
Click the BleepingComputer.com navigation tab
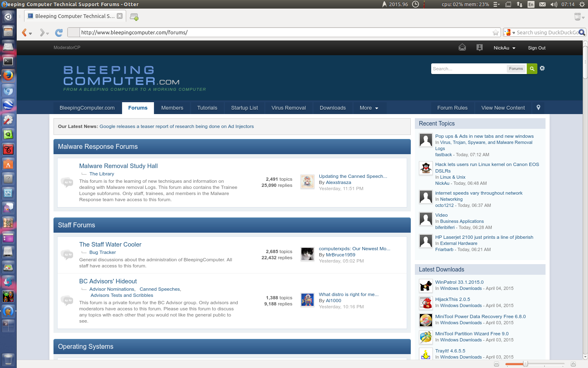click(87, 108)
